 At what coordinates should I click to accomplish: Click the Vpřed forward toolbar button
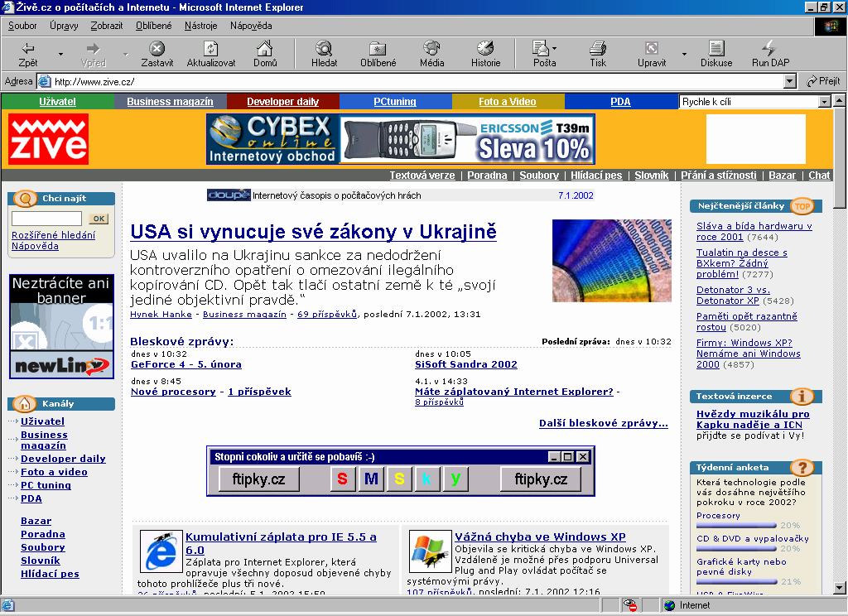93,54
